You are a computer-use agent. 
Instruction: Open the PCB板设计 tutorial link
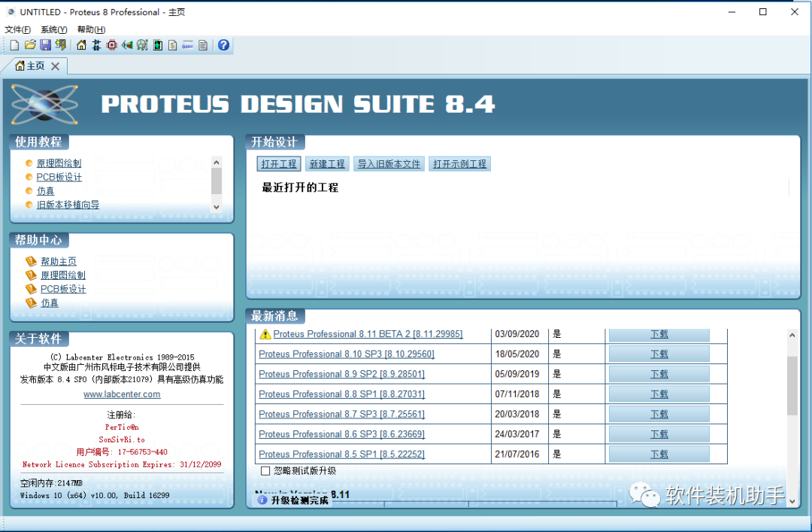click(59, 178)
